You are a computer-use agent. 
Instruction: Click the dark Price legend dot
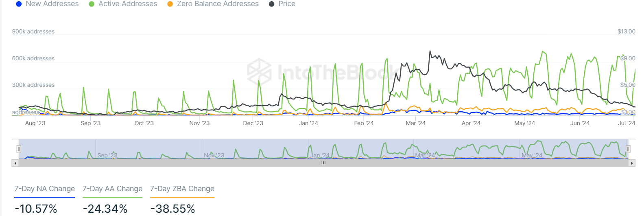point(271,4)
